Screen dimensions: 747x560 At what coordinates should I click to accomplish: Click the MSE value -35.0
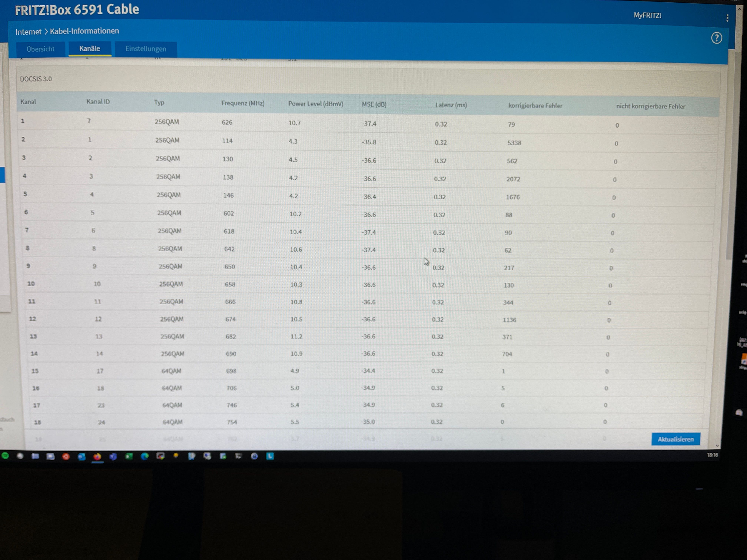pyautogui.click(x=368, y=422)
